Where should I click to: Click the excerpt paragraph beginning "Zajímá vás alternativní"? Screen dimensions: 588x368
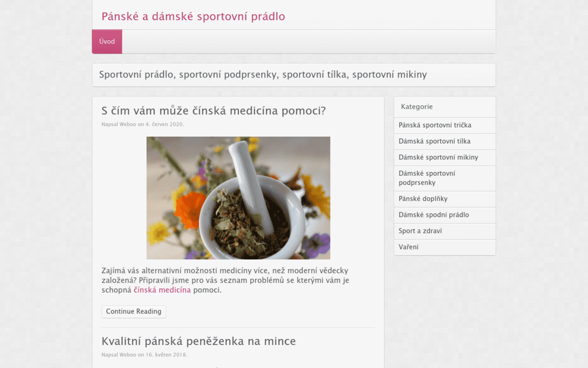point(225,280)
